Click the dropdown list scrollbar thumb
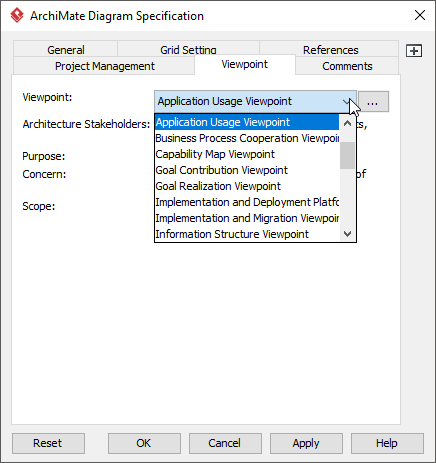 coord(347,156)
